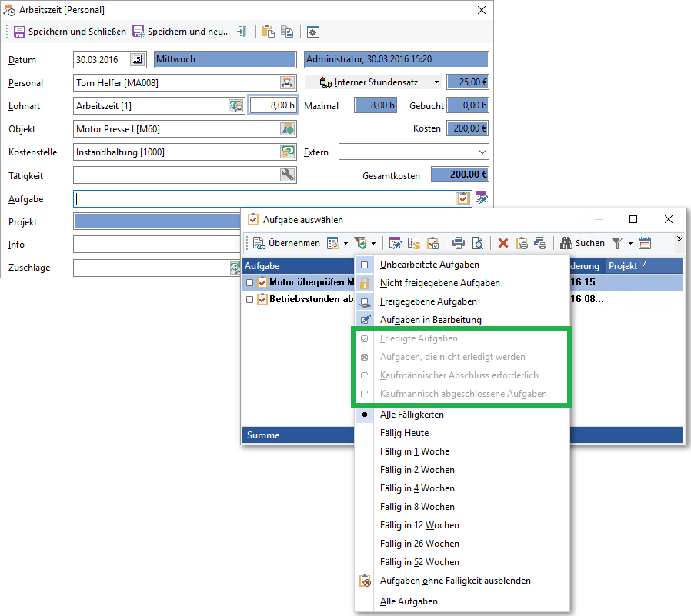Click the object lookup icon in Objekt field
Viewport: 691px width, 616px height.
point(287,128)
